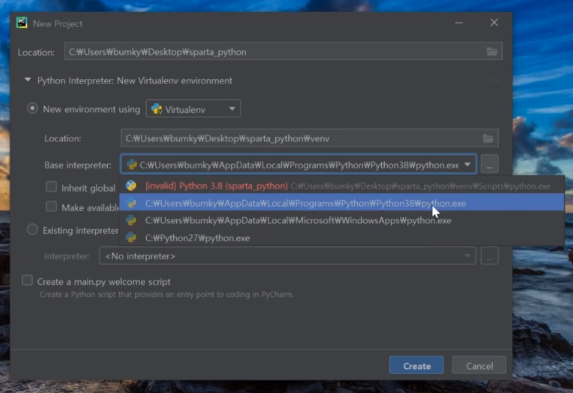Choose the Python38 python.exe list entry
Viewport: 573px width, 393px height.
(x=342, y=203)
